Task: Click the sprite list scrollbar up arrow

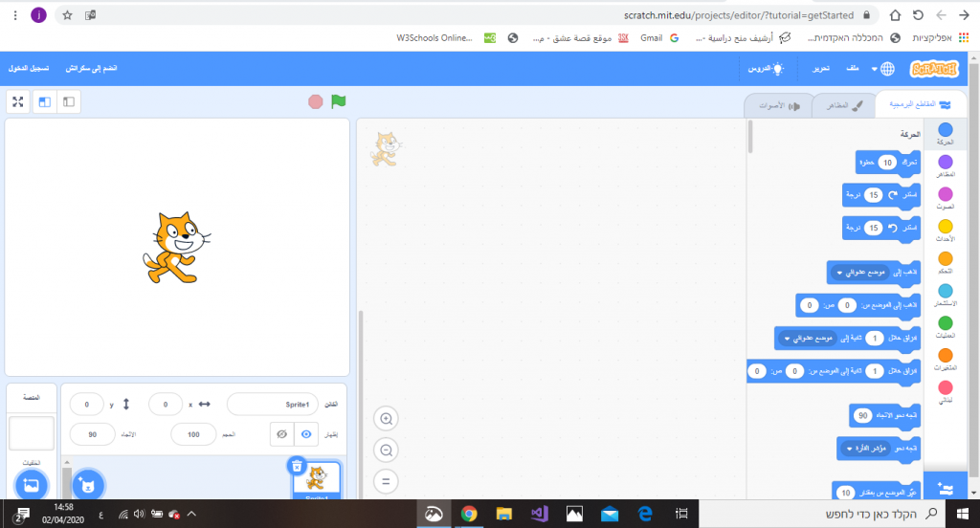Action: coord(67,463)
